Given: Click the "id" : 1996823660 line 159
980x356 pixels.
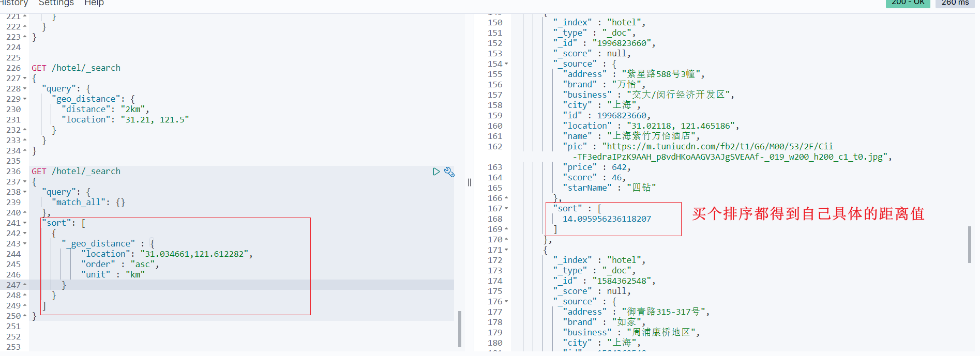Looking at the screenshot, I should coord(607,115).
